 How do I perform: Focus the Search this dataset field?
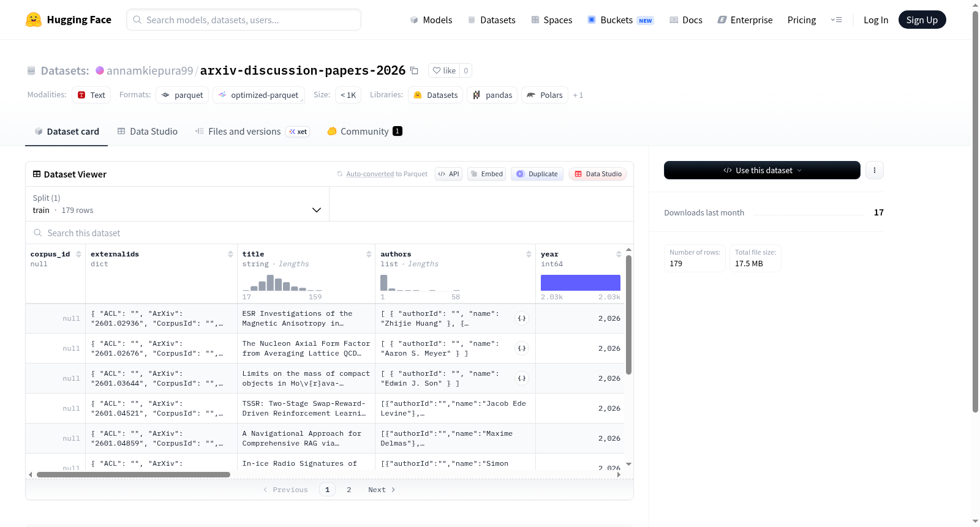330,233
